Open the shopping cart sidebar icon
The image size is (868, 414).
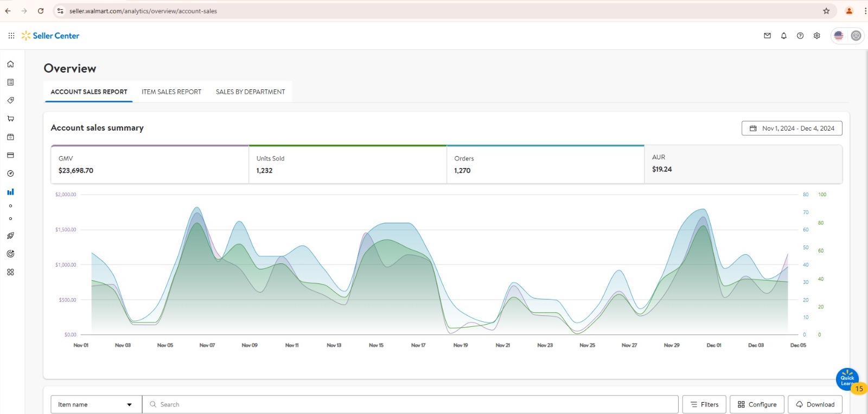pyautogui.click(x=10, y=119)
